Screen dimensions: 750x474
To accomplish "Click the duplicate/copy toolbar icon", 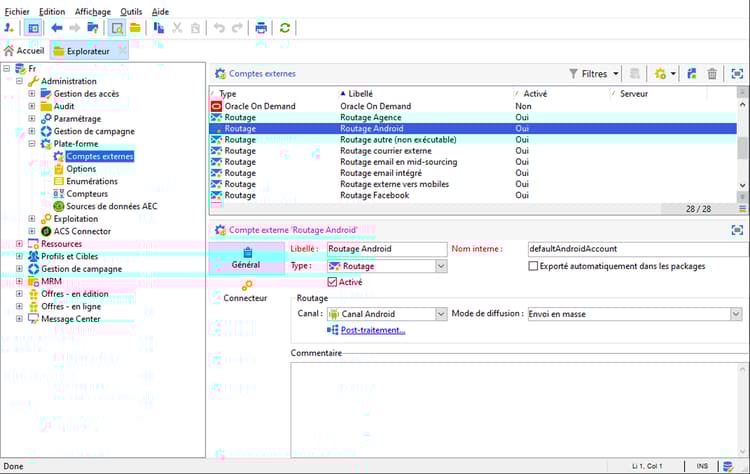I will pos(159,28).
